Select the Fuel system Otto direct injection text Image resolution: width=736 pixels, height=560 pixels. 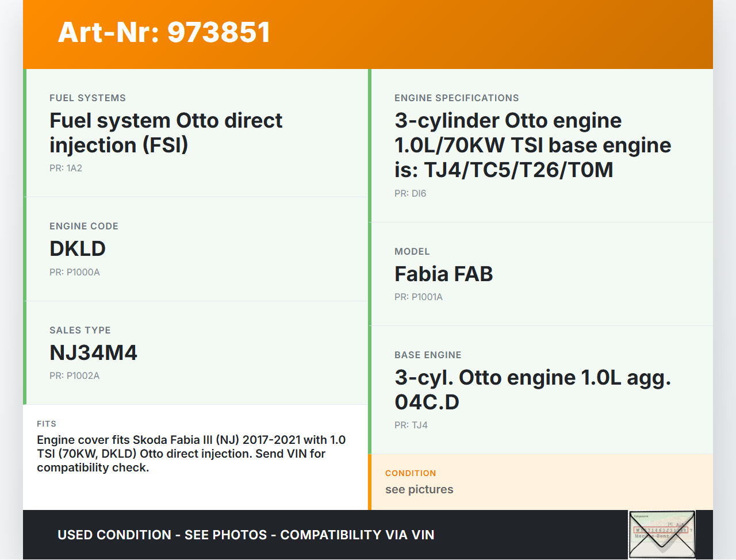pyautogui.click(x=166, y=133)
